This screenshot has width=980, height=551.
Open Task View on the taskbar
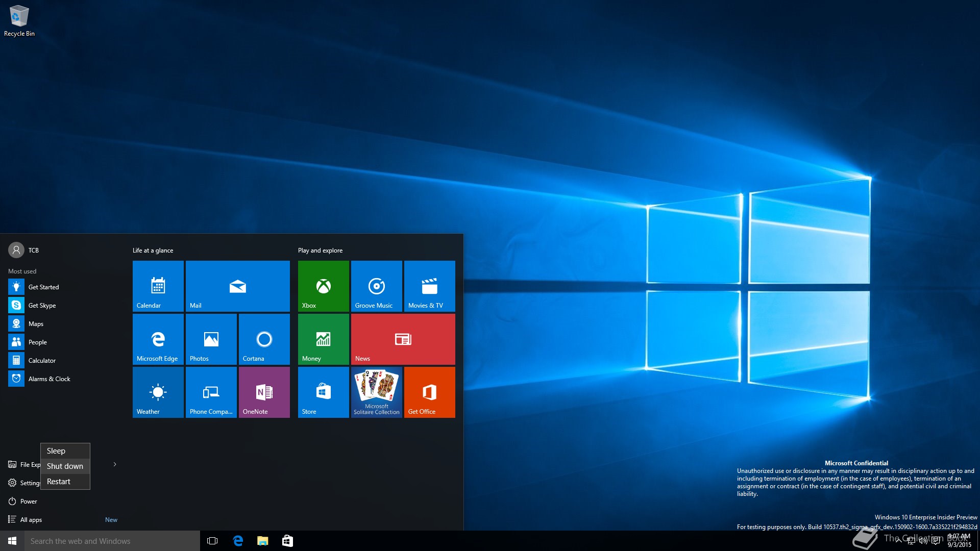[212, 541]
